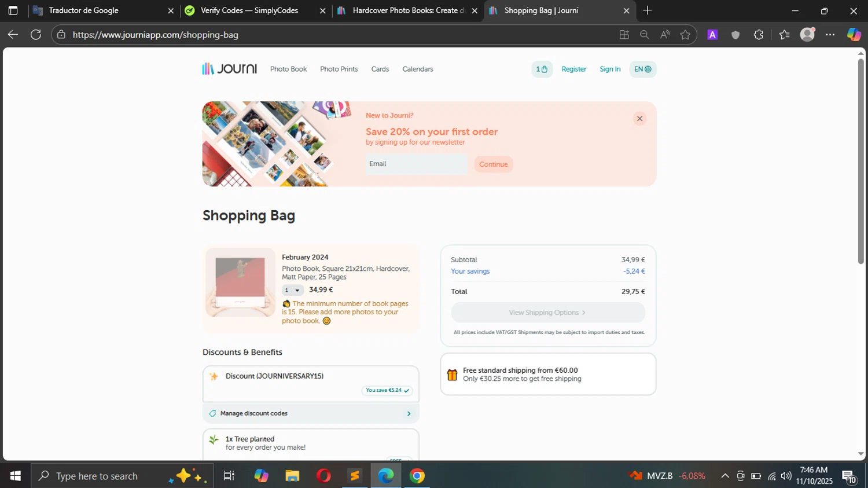868x488 pixels.
Task: Open Task View on taskbar
Action: (229, 476)
